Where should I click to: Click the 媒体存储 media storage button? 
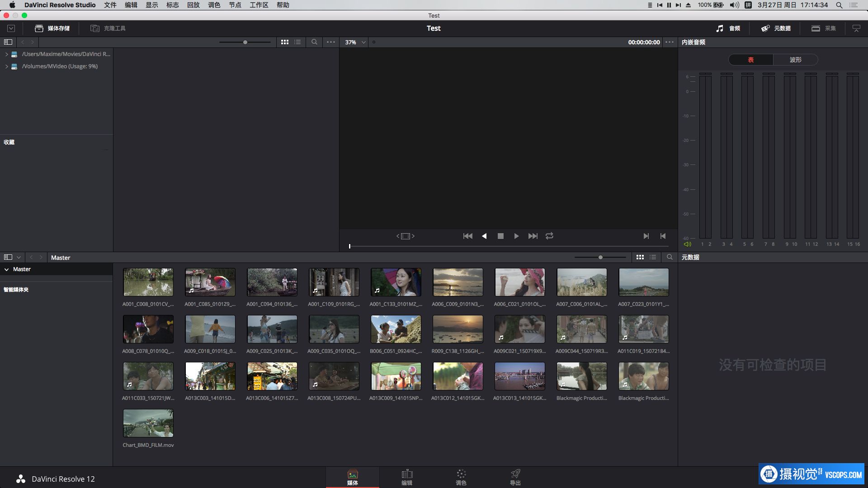coord(52,28)
